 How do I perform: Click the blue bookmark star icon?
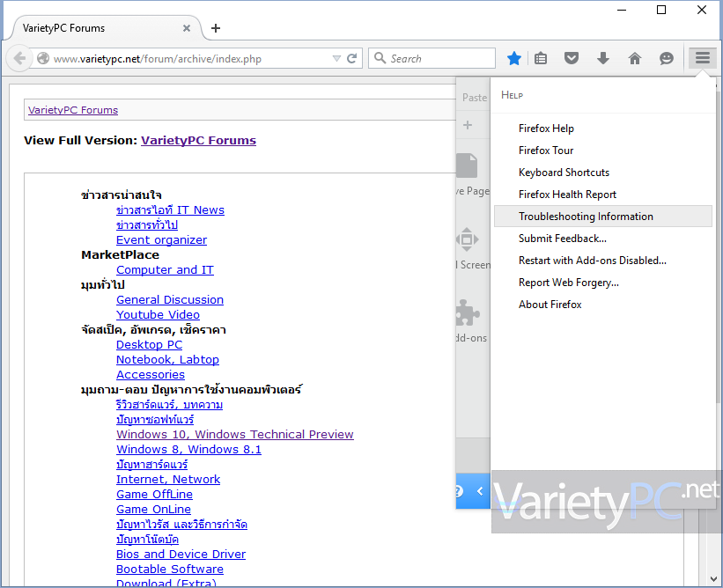click(x=514, y=58)
